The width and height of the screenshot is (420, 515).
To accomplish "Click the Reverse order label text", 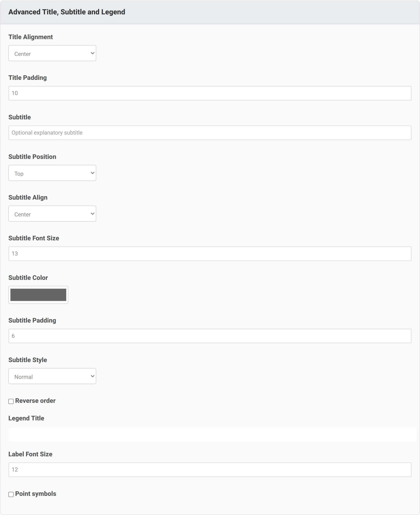I will [x=35, y=401].
